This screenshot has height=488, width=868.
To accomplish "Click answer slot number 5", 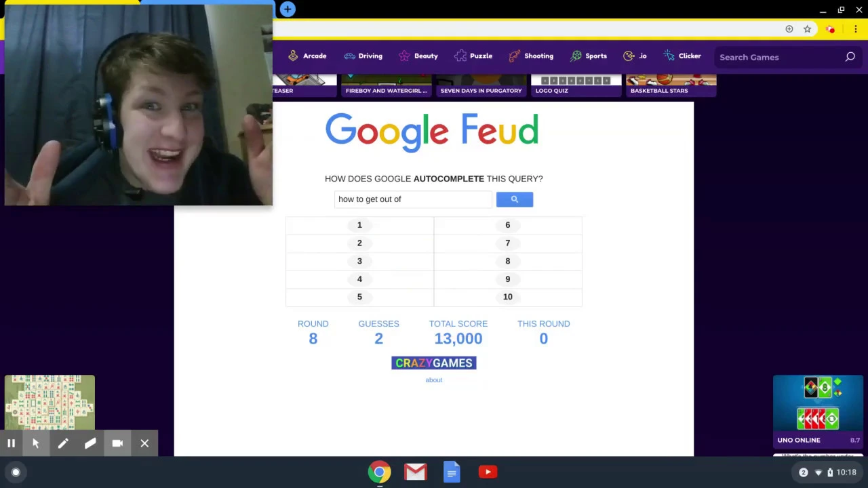I will 359,297.
